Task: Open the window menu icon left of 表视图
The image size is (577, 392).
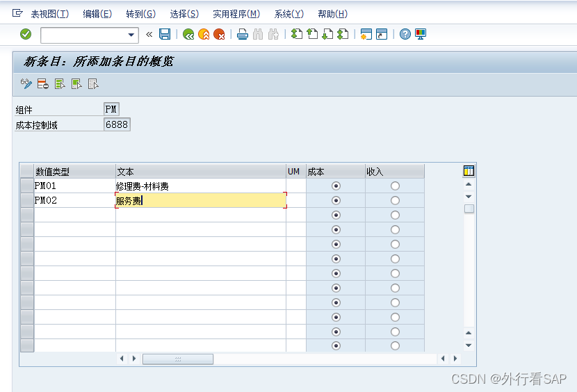Action: click(x=17, y=14)
